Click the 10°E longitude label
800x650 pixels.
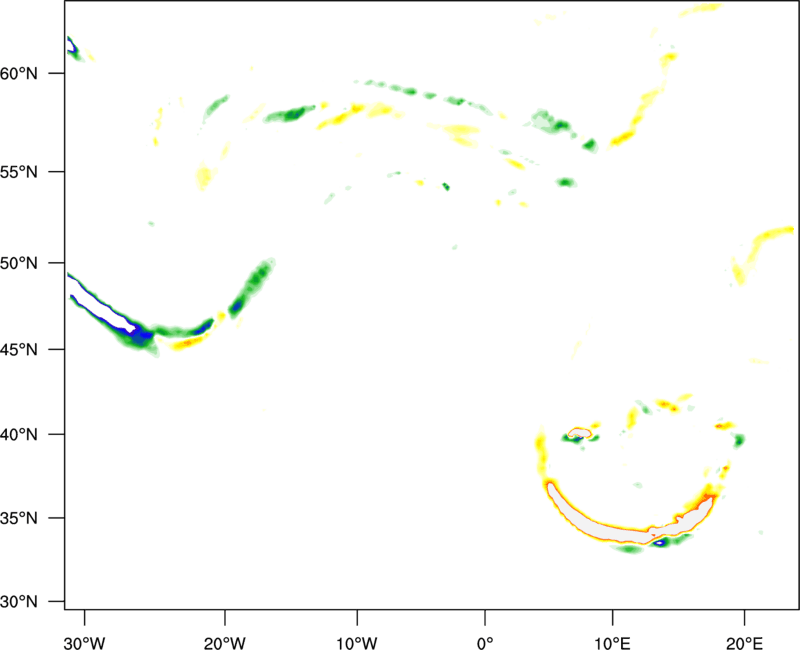(612, 643)
